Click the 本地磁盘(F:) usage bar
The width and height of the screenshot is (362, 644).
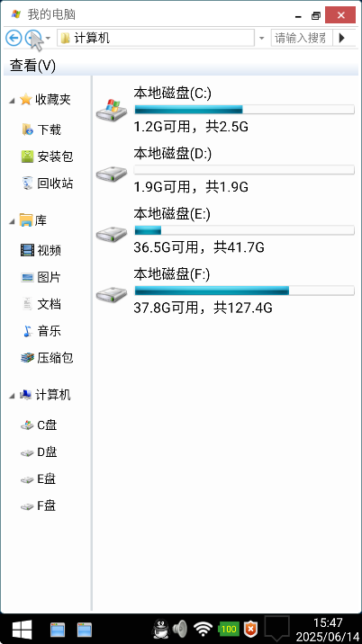pyautogui.click(x=244, y=291)
